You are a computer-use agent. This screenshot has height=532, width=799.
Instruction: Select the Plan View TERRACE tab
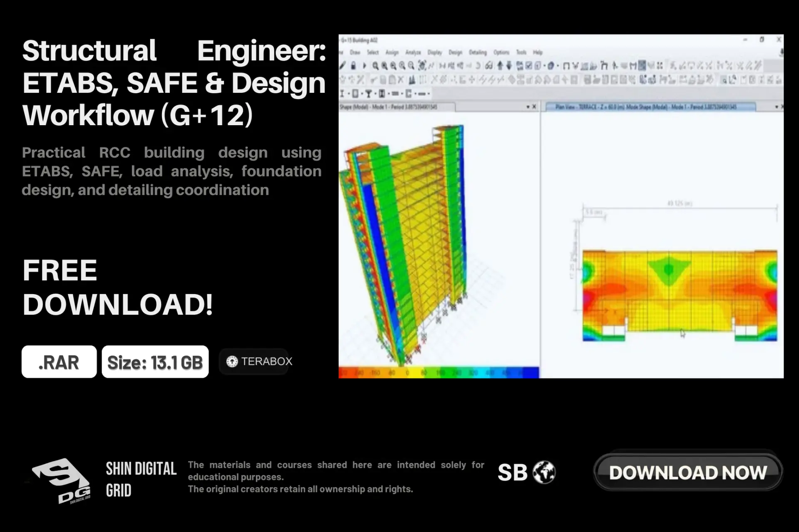[650, 107]
